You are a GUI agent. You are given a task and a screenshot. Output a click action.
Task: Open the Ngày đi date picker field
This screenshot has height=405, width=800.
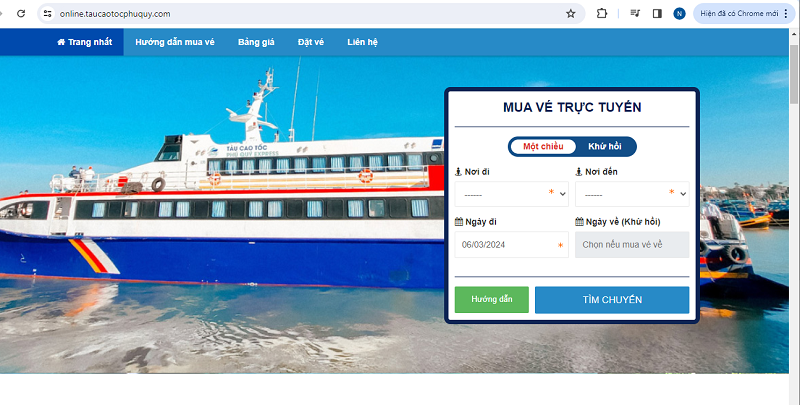[x=511, y=244]
